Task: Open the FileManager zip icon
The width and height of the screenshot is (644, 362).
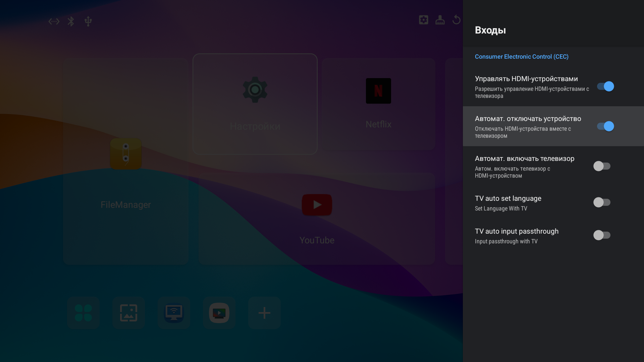Action: tap(126, 154)
